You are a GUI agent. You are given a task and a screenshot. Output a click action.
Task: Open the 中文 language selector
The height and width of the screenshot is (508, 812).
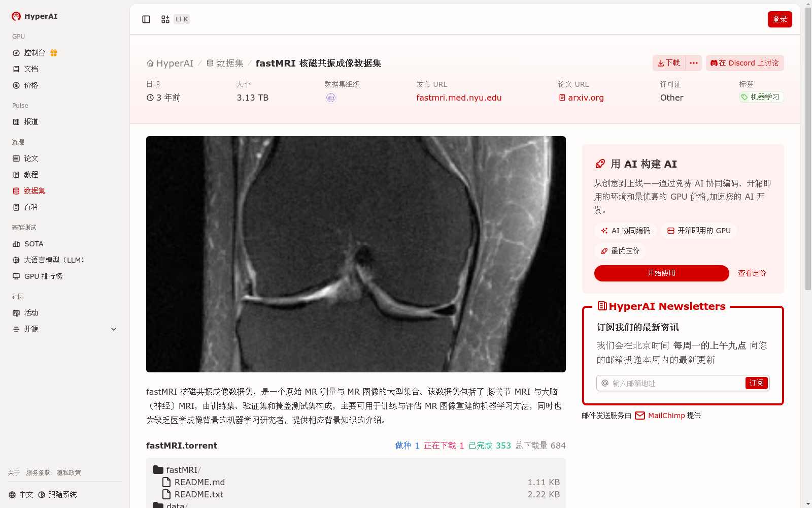pyautogui.click(x=21, y=495)
